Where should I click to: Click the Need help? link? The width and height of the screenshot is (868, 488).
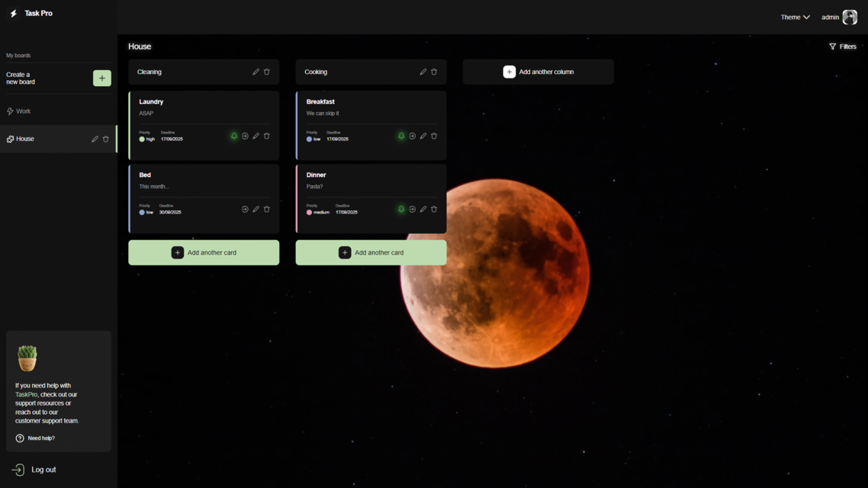tap(35, 438)
